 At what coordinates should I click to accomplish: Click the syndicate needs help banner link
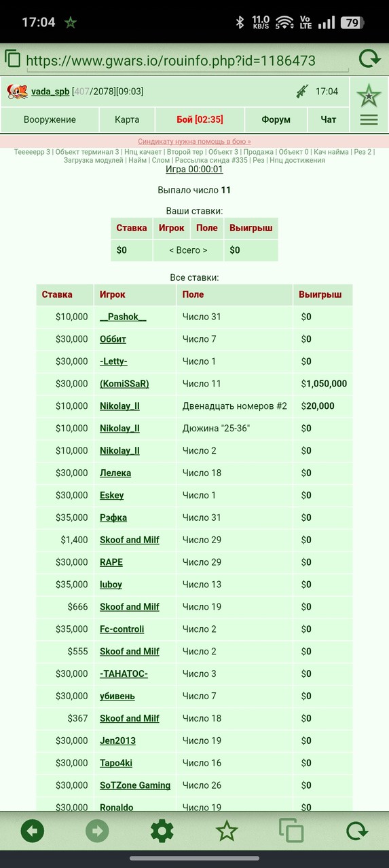click(194, 142)
